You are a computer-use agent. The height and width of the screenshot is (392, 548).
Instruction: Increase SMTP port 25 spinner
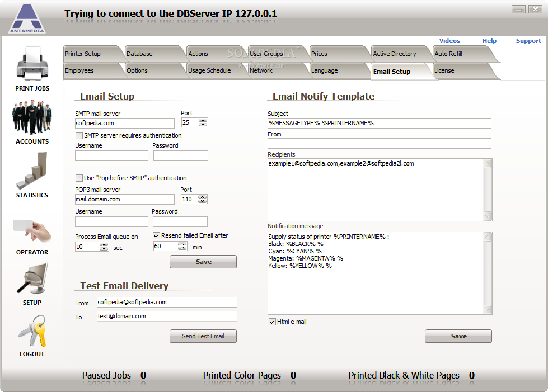click(x=203, y=120)
